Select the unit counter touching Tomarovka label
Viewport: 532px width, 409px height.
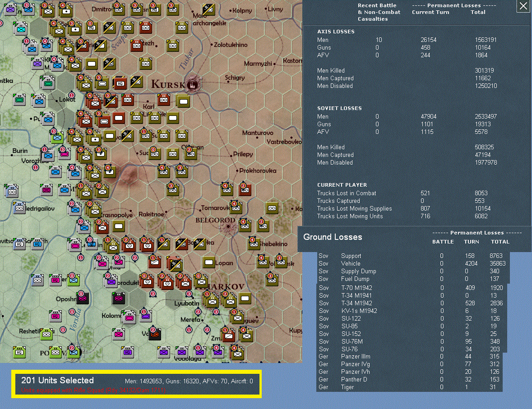pyautogui.click(x=236, y=207)
